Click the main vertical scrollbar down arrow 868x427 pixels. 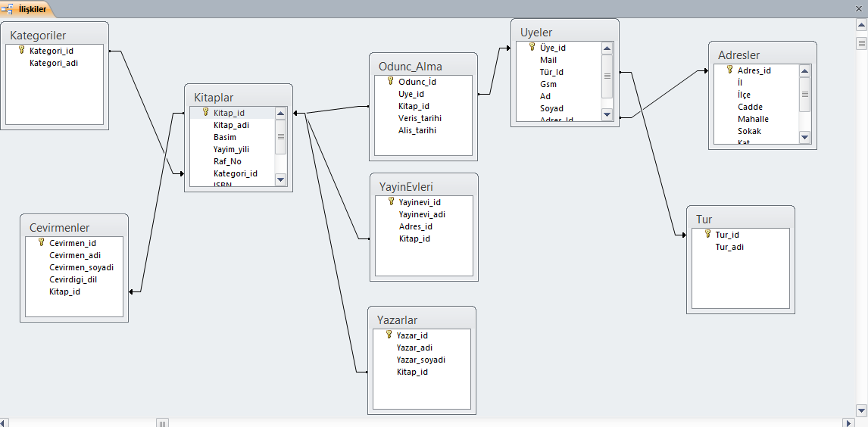point(861,410)
